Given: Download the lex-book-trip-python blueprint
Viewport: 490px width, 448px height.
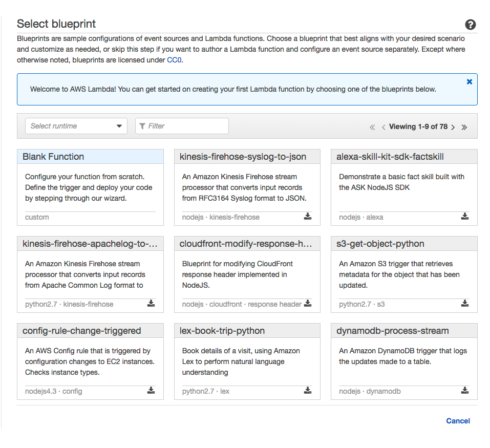Looking at the screenshot, I should coord(308,391).
